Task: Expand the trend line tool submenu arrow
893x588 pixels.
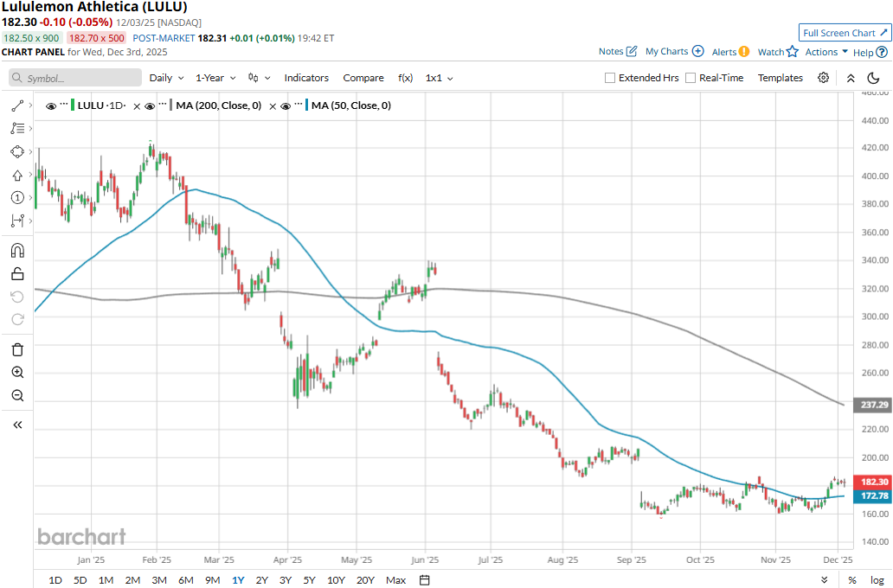Action: pyautogui.click(x=30, y=105)
